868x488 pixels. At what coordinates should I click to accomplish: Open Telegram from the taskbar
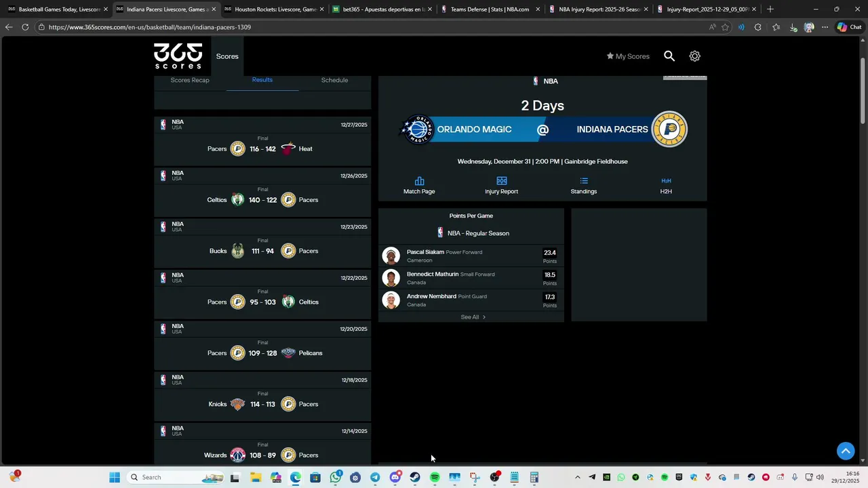(375, 477)
